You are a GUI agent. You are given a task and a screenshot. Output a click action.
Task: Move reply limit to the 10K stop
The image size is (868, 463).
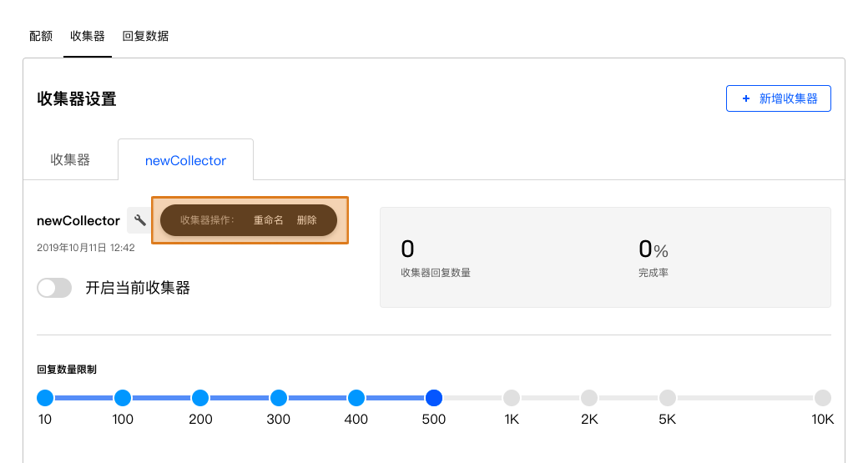(823, 398)
